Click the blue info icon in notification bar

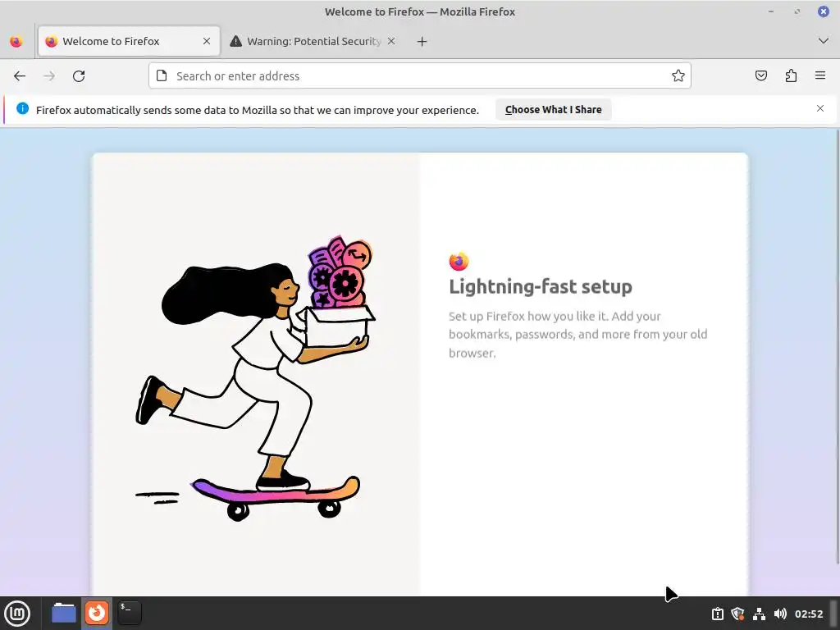(x=22, y=109)
